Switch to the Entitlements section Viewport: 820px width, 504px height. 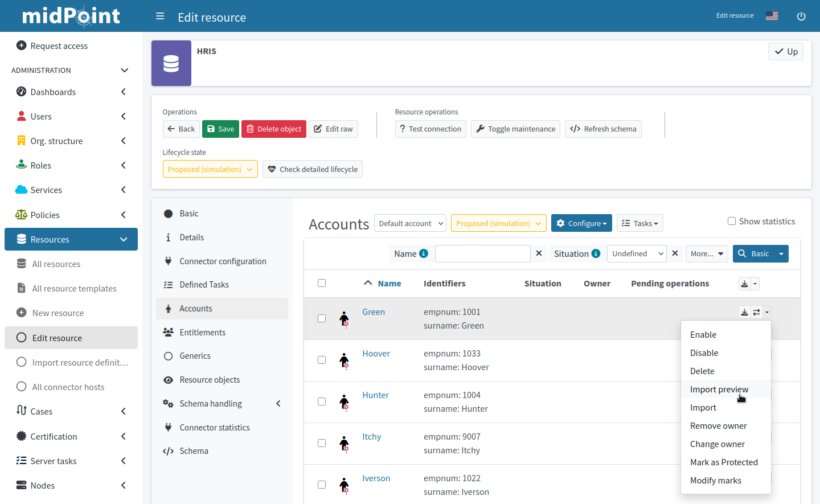203,332
